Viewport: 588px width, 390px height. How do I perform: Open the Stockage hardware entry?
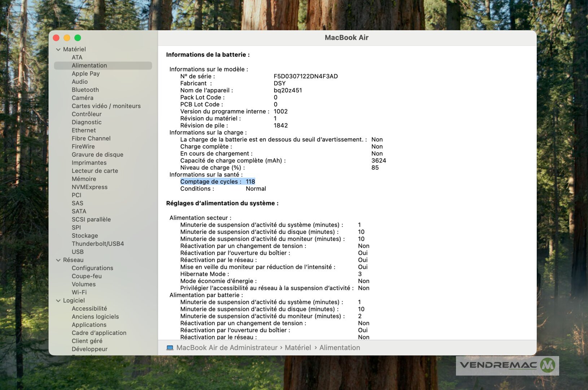click(x=85, y=235)
